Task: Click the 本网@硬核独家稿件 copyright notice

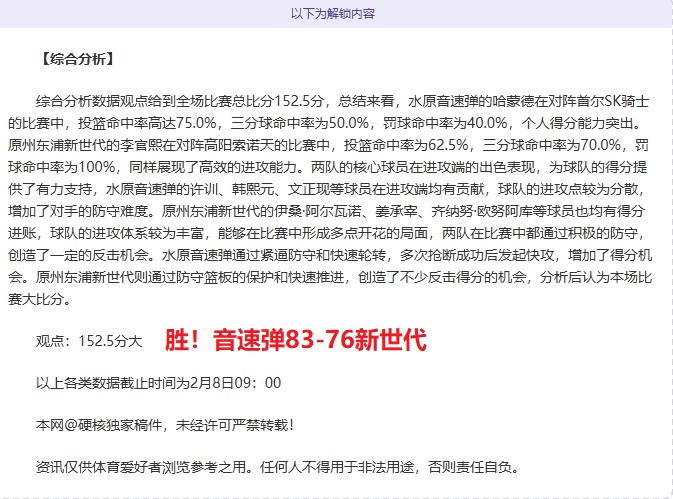Action: click(165, 425)
